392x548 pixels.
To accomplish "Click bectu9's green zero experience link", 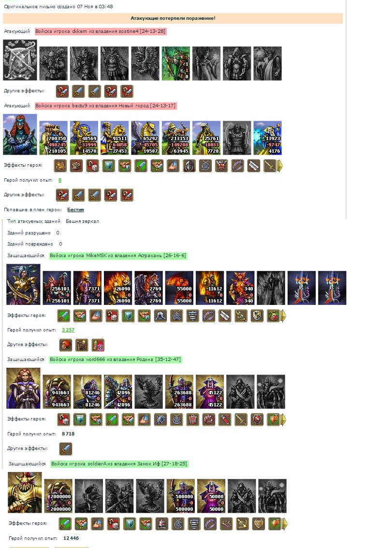I will pyautogui.click(x=60, y=180).
